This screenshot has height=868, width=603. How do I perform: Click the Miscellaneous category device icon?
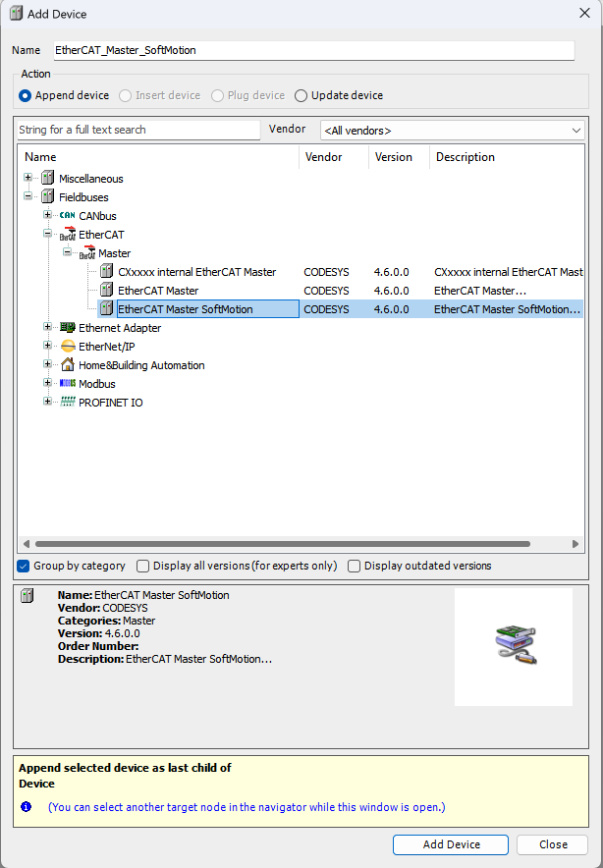[x=47, y=179]
